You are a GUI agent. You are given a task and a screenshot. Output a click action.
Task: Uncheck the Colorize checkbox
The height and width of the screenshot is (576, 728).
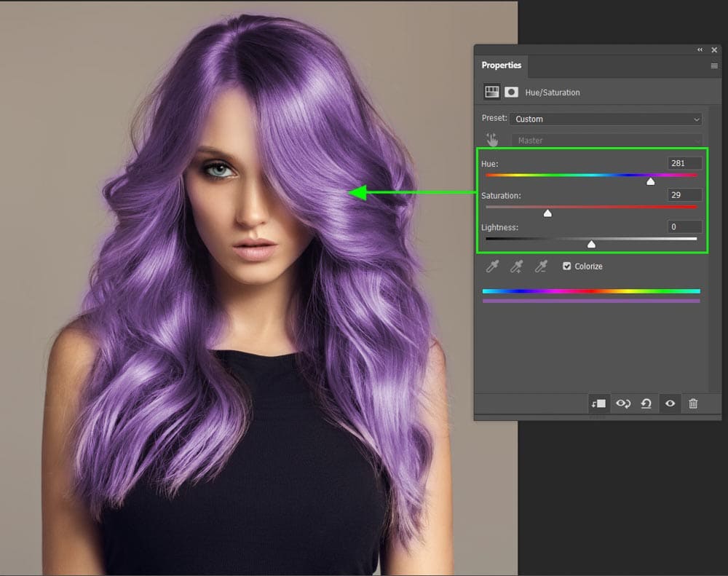(x=566, y=267)
